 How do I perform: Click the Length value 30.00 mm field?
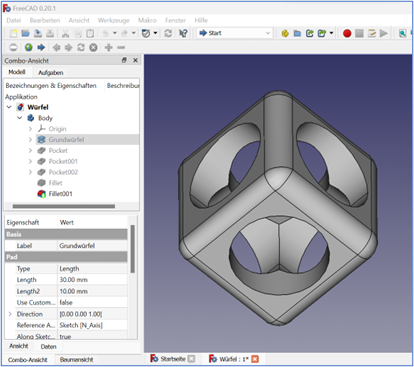(92, 280)
